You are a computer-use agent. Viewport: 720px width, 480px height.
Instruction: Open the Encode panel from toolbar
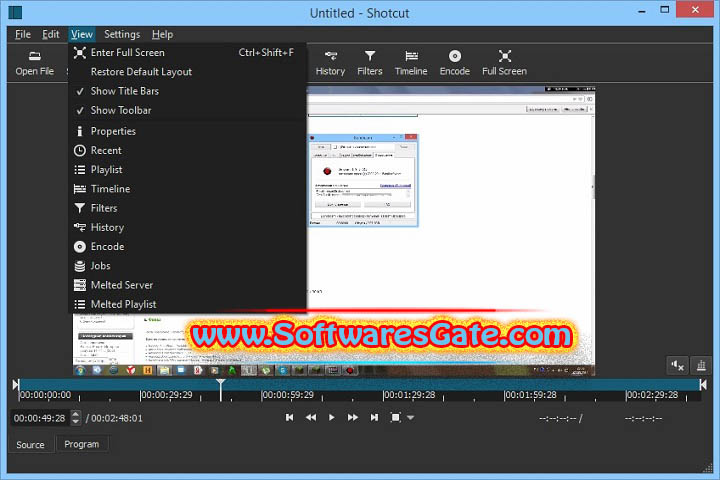455,63
